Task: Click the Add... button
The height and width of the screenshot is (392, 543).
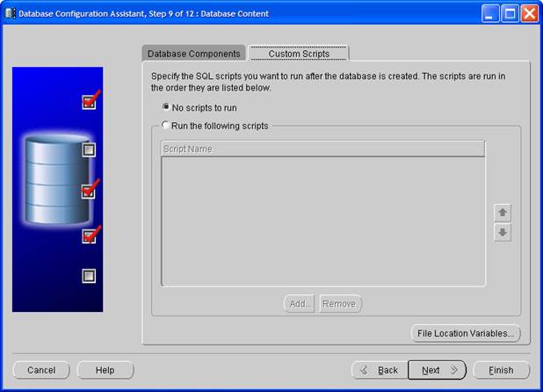Action: (x=300, y=304)
